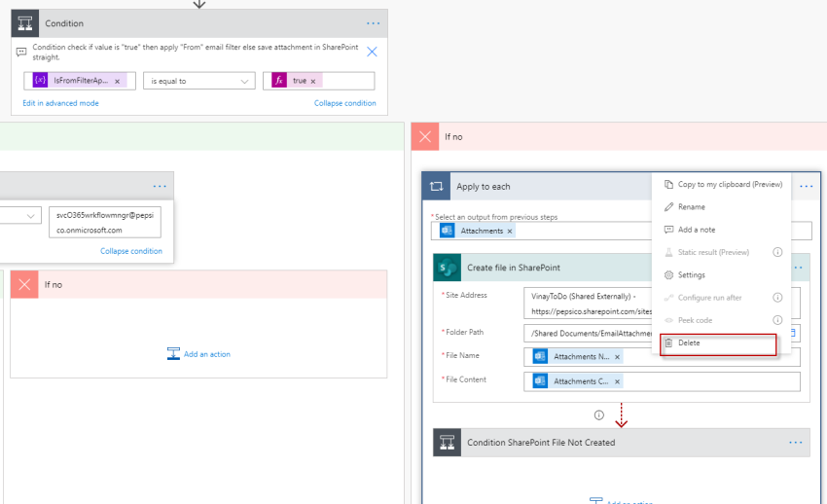827x504 pixels.
Task: Remove the Attachments N... token from File Name
Action: [x=617, y=357]
